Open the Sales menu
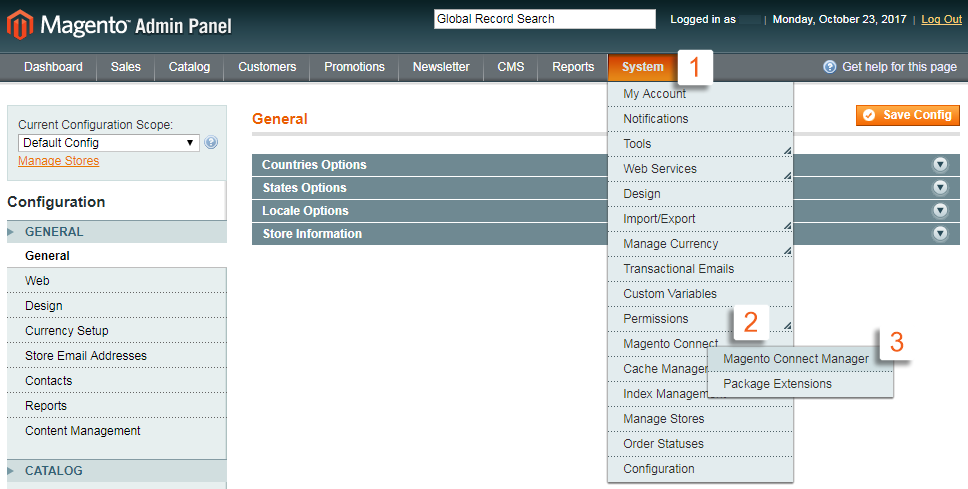 125,67
